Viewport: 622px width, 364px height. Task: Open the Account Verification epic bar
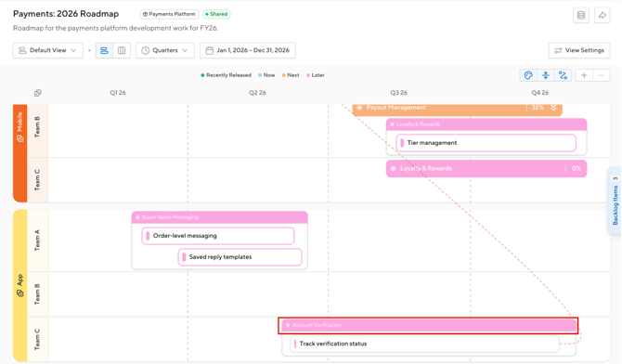coord(428,326)
